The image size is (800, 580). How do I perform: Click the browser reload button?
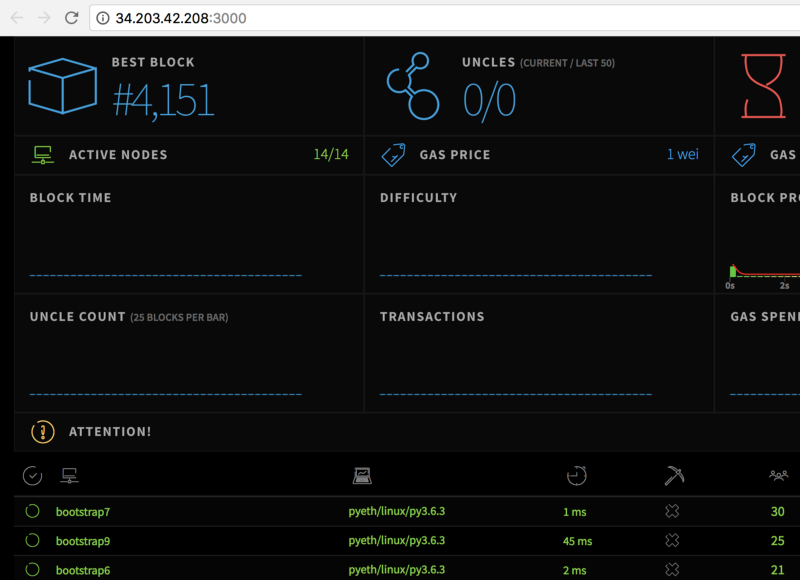71,18
